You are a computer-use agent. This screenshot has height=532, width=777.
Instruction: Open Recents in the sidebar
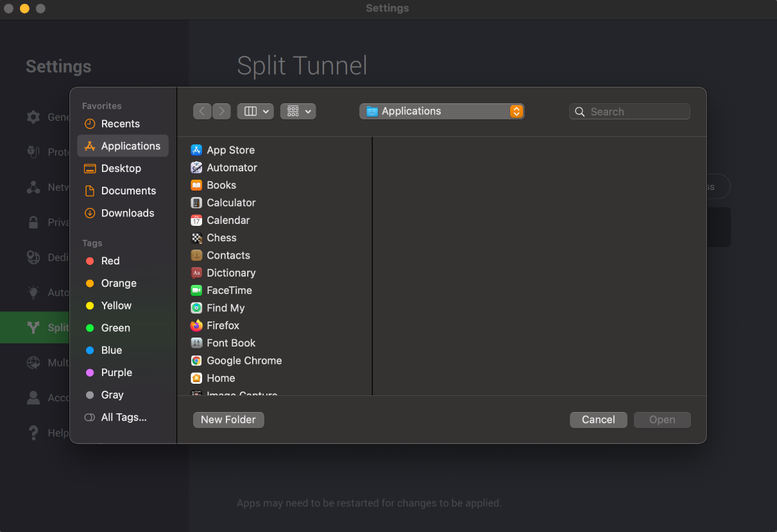[120, 124]
